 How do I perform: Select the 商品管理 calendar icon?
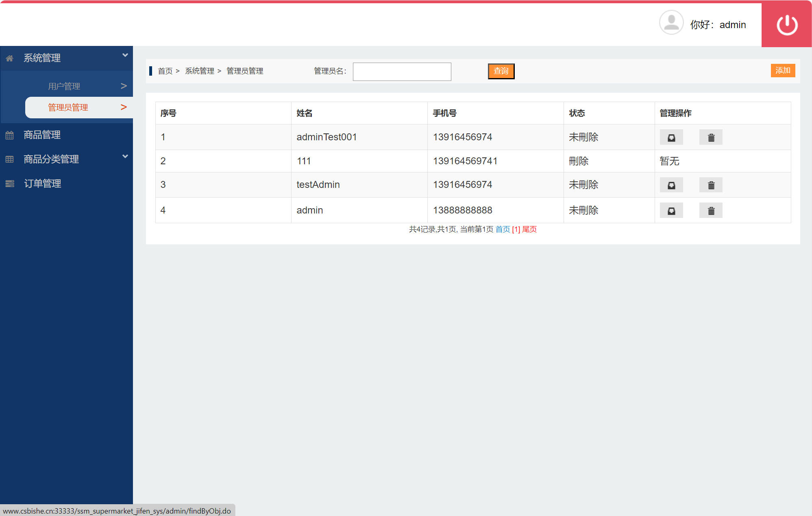(9, 135)
